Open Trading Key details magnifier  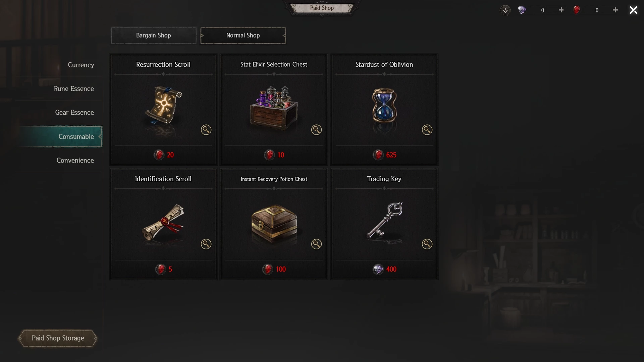tap(427, 244)
